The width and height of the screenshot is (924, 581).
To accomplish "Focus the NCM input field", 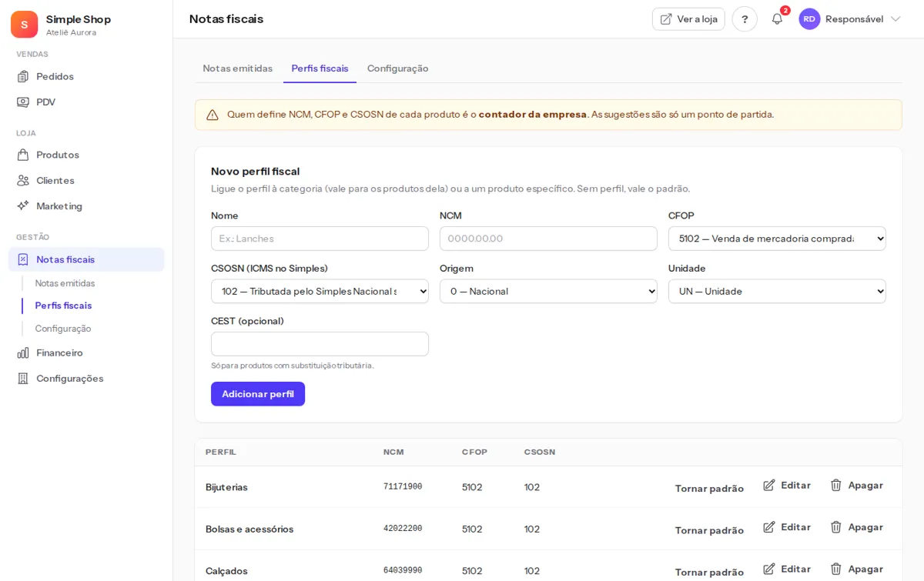I will point(548,239).
